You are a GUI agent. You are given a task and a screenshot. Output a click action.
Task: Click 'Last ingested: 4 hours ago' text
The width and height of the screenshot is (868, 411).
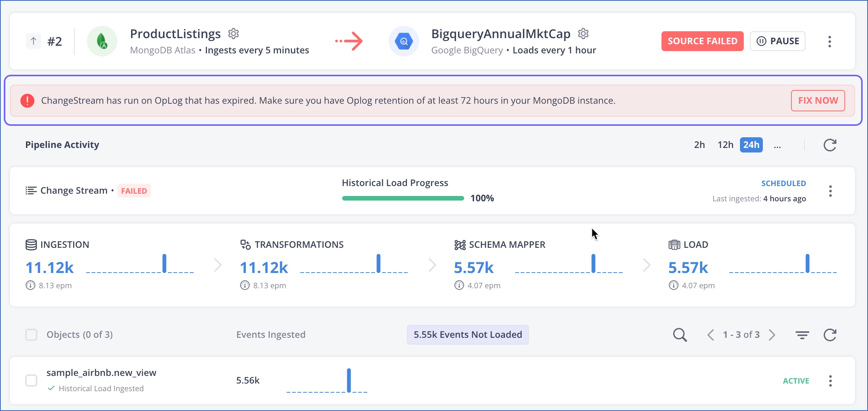pyautogui.click(x=759, y=199)
